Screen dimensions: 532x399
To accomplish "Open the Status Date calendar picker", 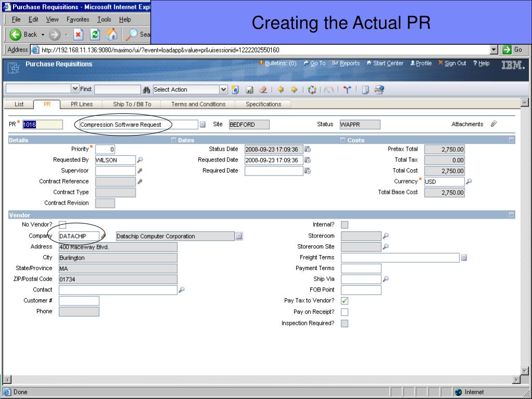I will tap(308, 149).
